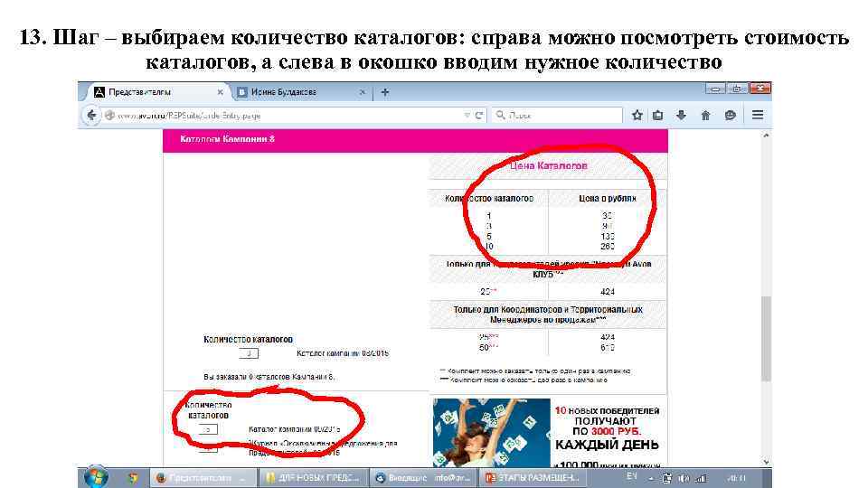868x488 pixels.
Task: Click the reload page icon in address bar
Action: pos(479,115)
